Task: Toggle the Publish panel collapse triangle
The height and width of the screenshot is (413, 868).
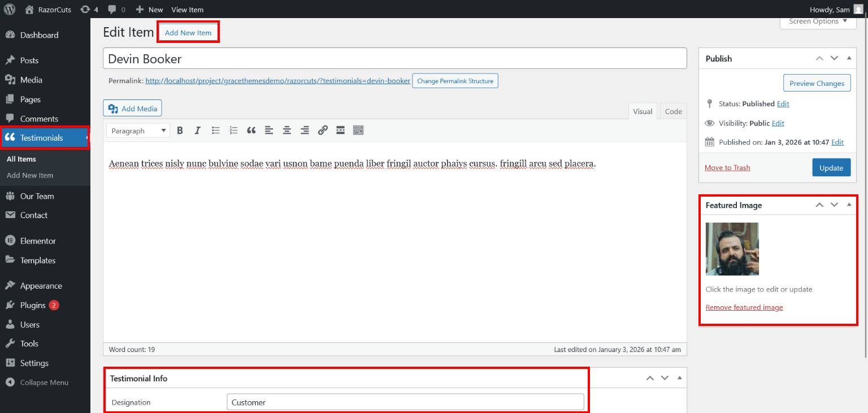Action: 849,58
